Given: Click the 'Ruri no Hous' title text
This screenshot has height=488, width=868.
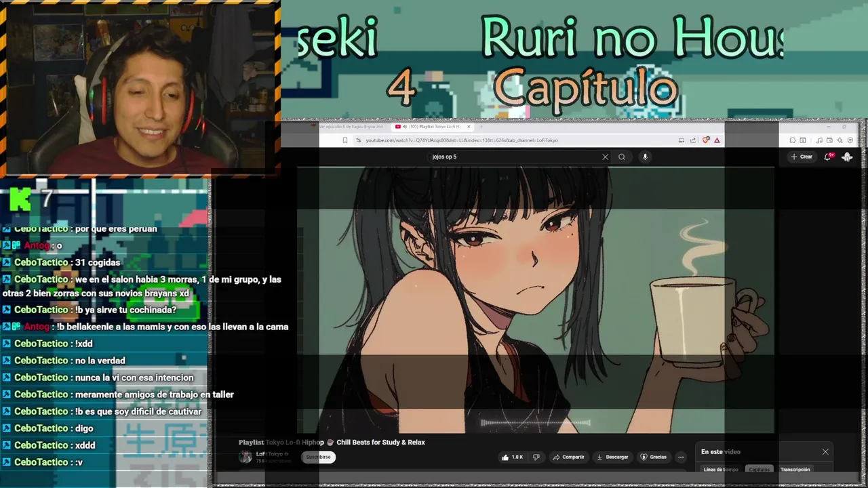Looking at the screenshot, I should pos(632,37).
